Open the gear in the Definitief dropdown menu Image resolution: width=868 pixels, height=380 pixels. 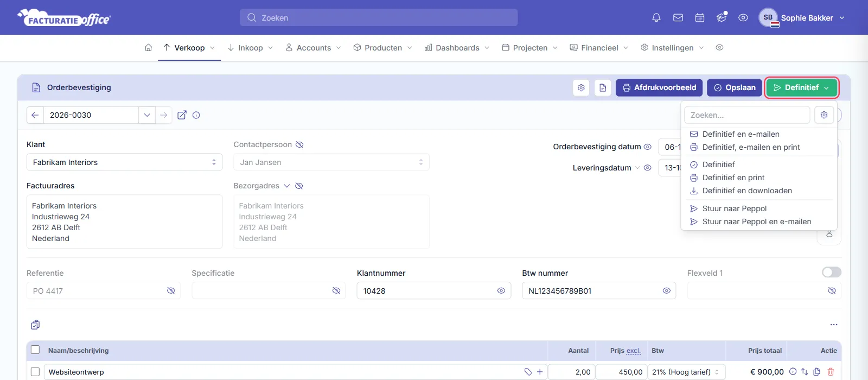click(x=824, y=115)
